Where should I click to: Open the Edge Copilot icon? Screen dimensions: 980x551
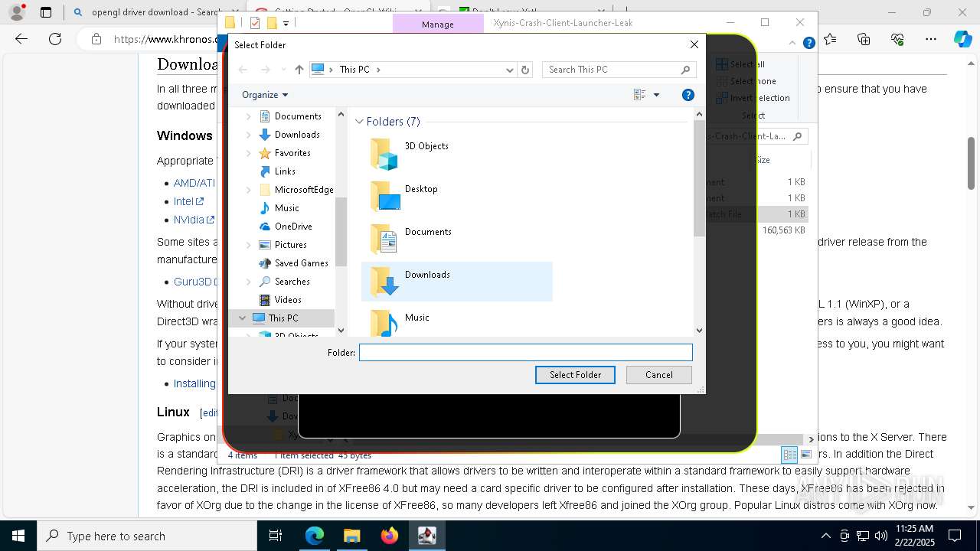962,39
